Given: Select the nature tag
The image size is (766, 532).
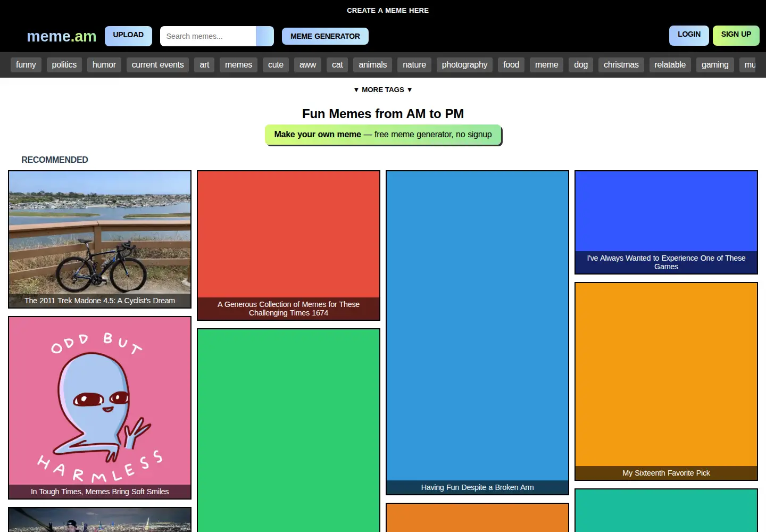Looking at the screenshot, I should 414,65.
